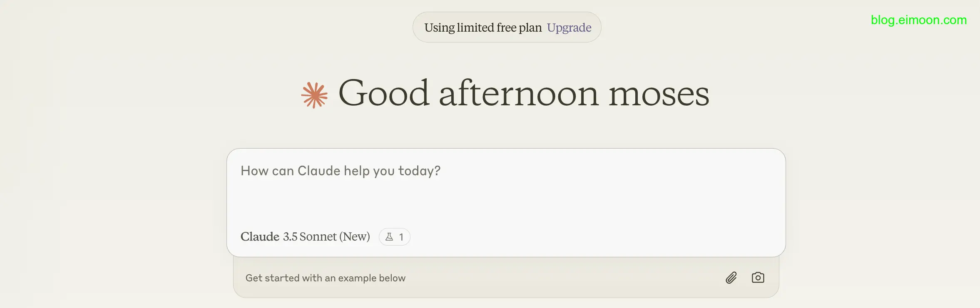Open the Claude 3.5 Sonnet (New) model selector
The height and width of the screenshot is (308, 980).
[305, 237]
